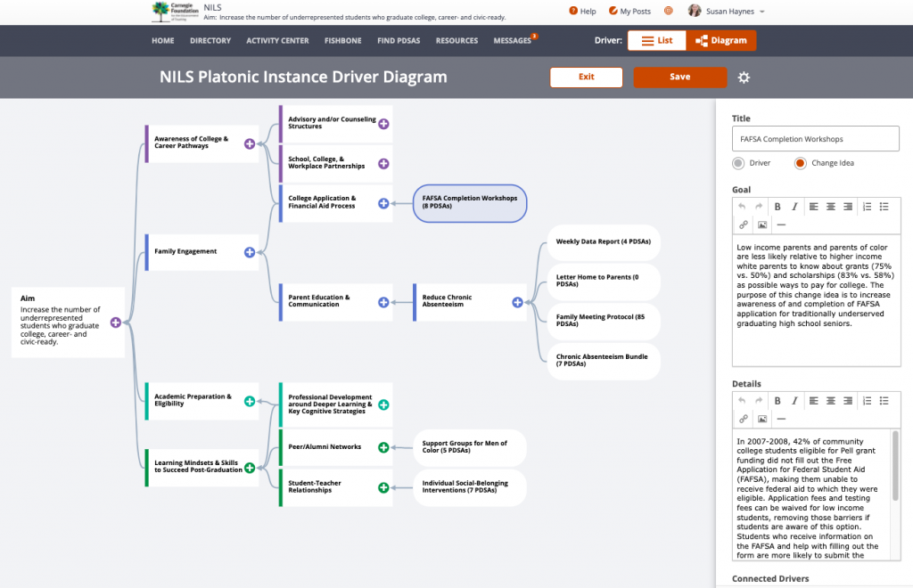Toggle bold in the Goal editor toolbar
Screen dimensions: 913x588
coord(777,207)
